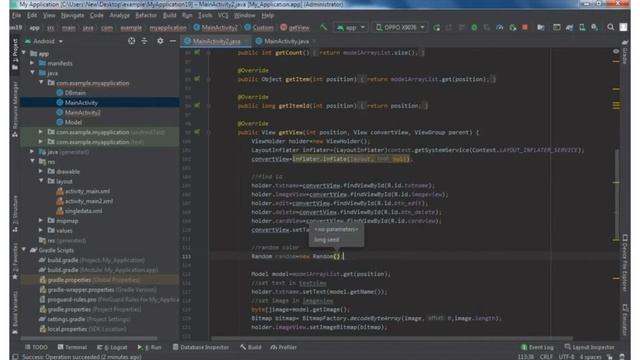
Task: Open the Refactor menu
Action: 146,16
